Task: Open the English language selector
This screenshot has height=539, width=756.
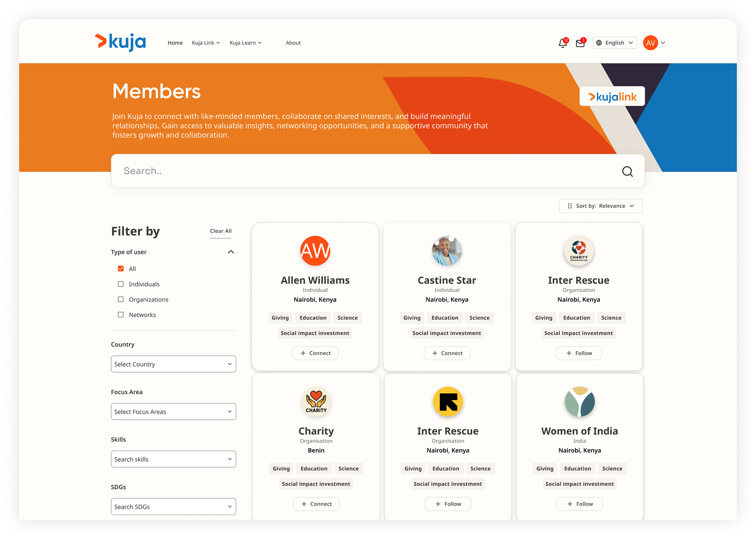Action: click(x=615, y=43)
